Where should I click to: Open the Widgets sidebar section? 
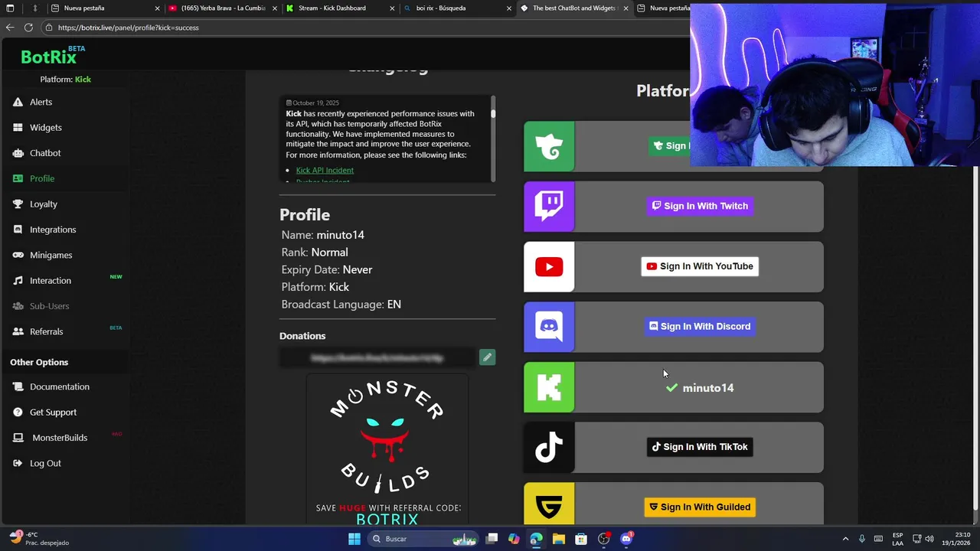click(x=45, y=127)
